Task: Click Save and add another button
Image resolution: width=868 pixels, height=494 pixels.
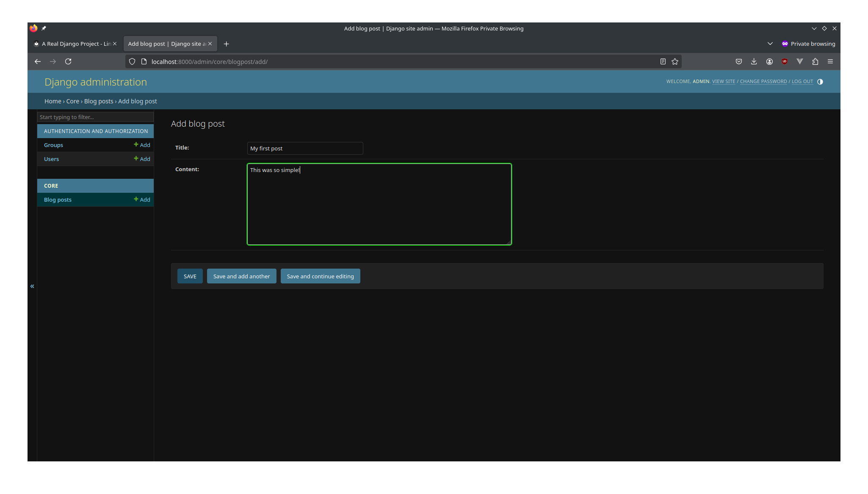Action: tap(241, 276)
